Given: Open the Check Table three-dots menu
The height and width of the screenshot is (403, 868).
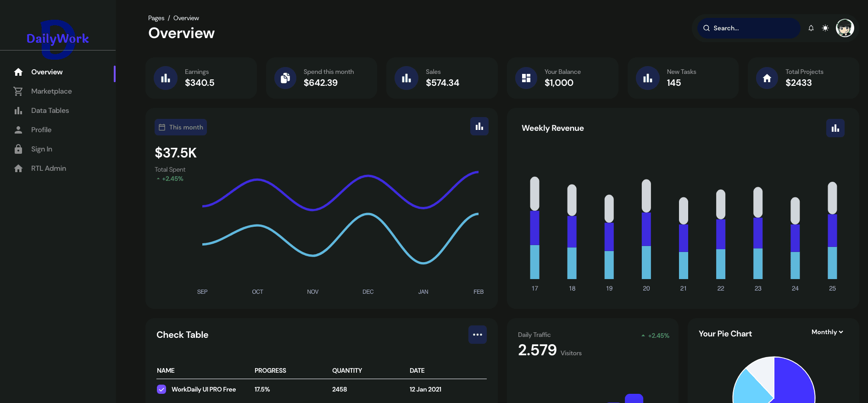Looking at the screenshot, I should tap(478, 335).
